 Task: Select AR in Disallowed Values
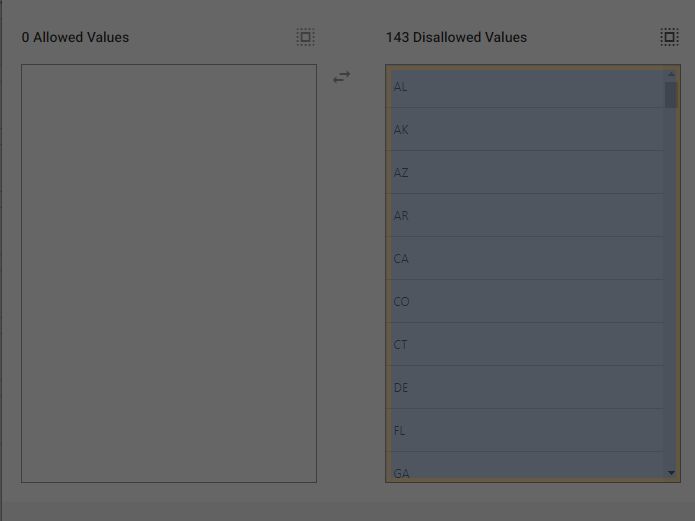(x=525, y=215)
